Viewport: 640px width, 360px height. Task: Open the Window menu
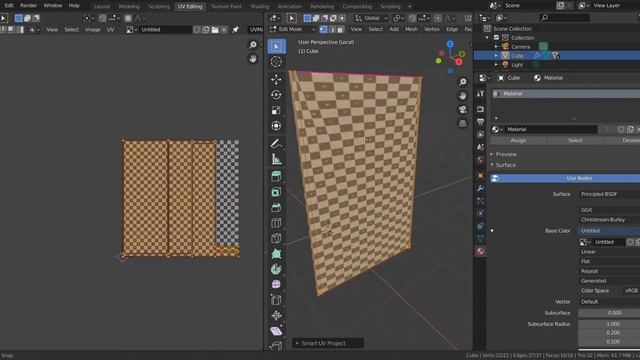53,6
